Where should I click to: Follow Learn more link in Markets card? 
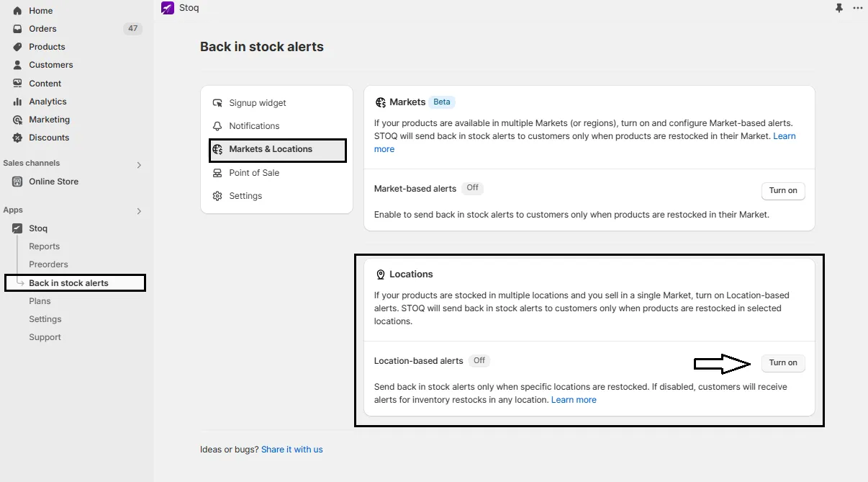point(785,136)
